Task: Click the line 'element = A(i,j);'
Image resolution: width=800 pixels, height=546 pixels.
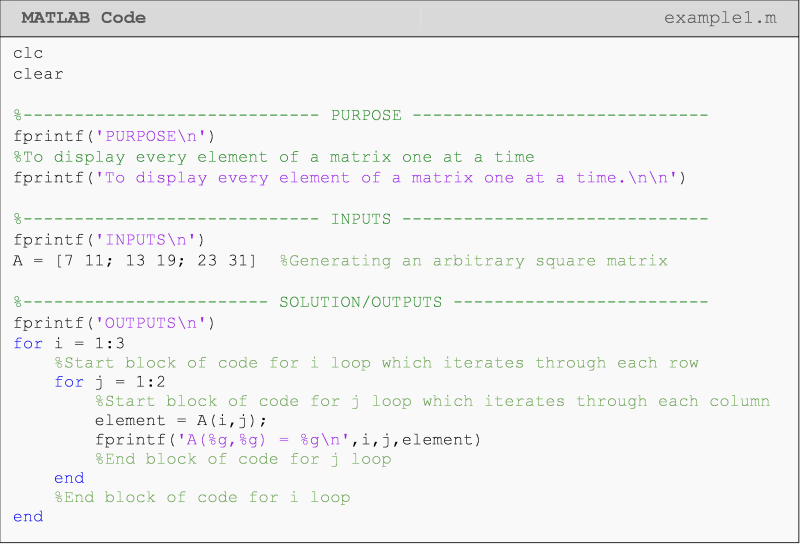Action: pos(181,420)
